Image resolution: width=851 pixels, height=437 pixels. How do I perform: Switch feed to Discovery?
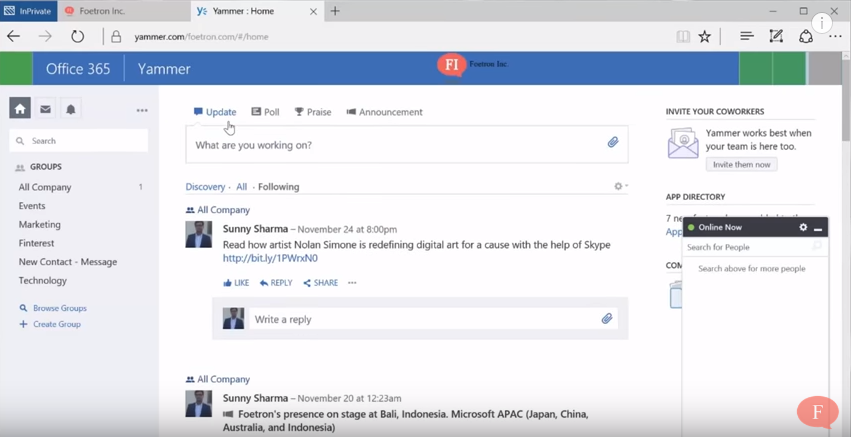(205, 187)
